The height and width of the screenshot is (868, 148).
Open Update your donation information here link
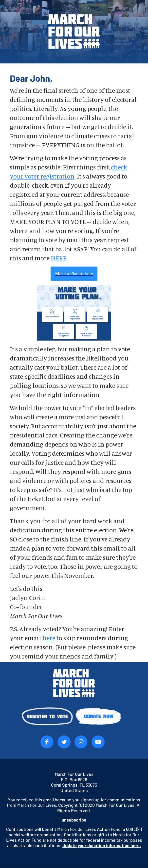pyautogui.click(x=101, y=845)
